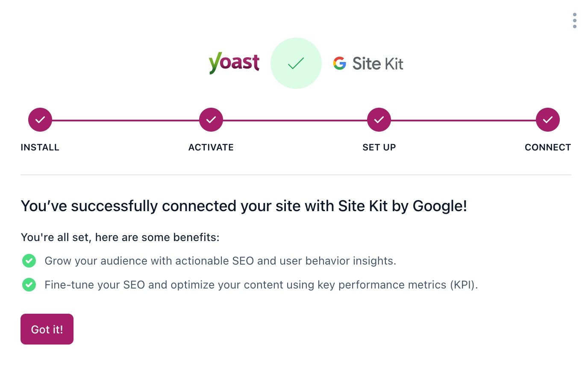This screenshot has height=371, width=588.
Task: Open the three-dot options menu
Action: [x=575, y=21]
